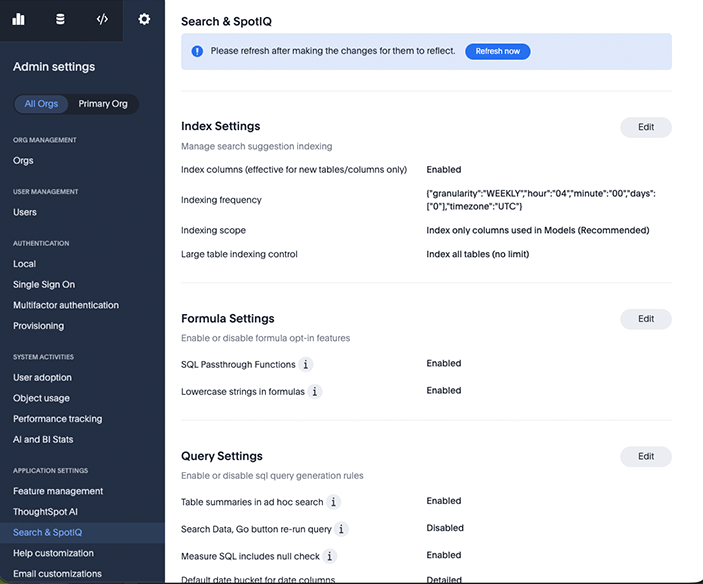The image size is (703, 584).
Task: Click the Admin settings heading
Action: [x=54, y=67]
